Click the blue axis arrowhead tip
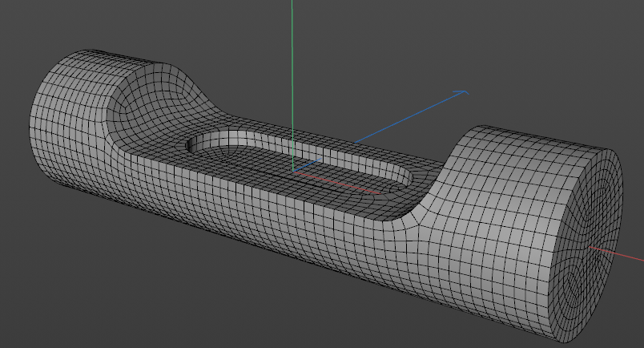 click(x=466, y=91)
